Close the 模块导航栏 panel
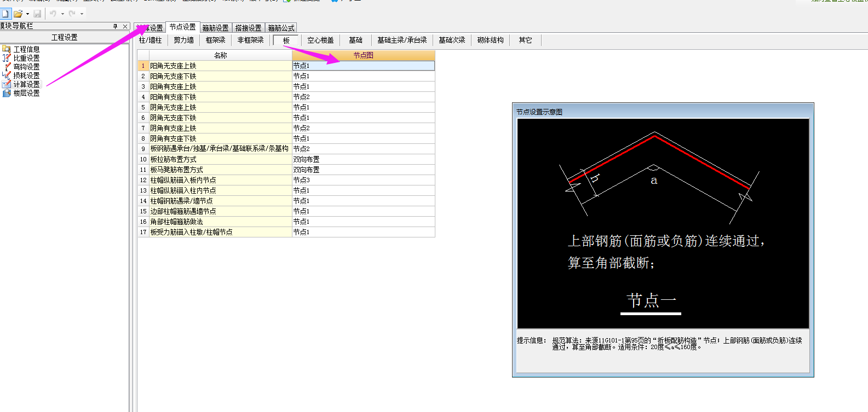868x412 pixels. coord(125,26)
